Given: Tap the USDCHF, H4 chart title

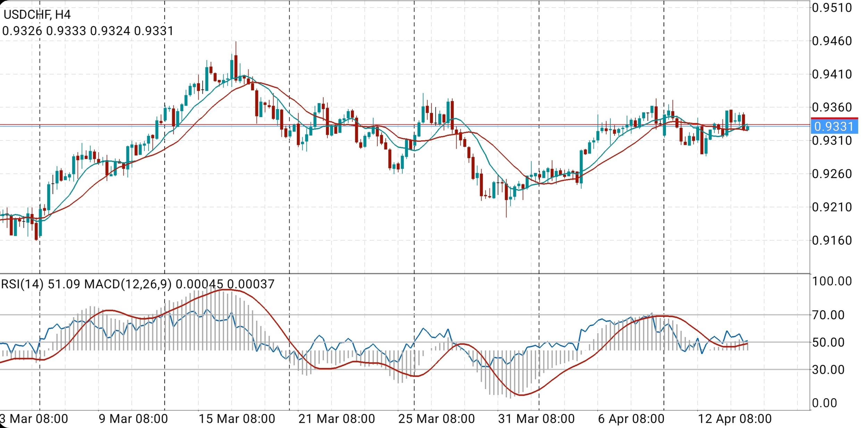Looking at the screenshot, I should 37,15.
